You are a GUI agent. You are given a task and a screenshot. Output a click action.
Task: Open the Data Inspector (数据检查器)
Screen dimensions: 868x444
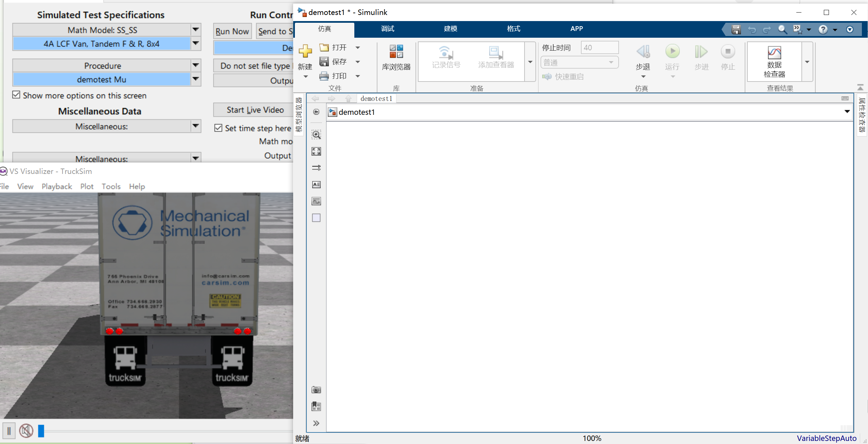click(775, 61)
